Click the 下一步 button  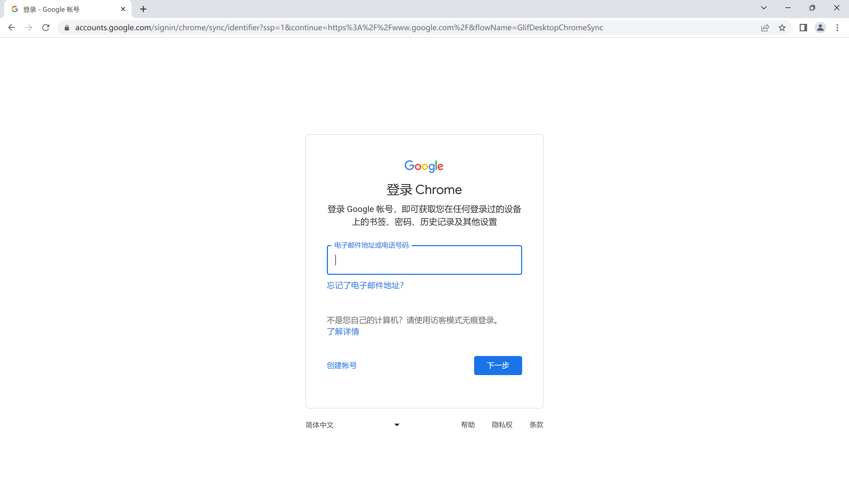[x=498, y=365]
